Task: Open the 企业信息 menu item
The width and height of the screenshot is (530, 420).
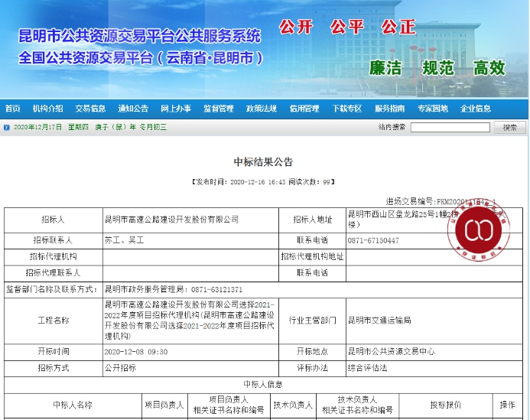Action: 476,109
